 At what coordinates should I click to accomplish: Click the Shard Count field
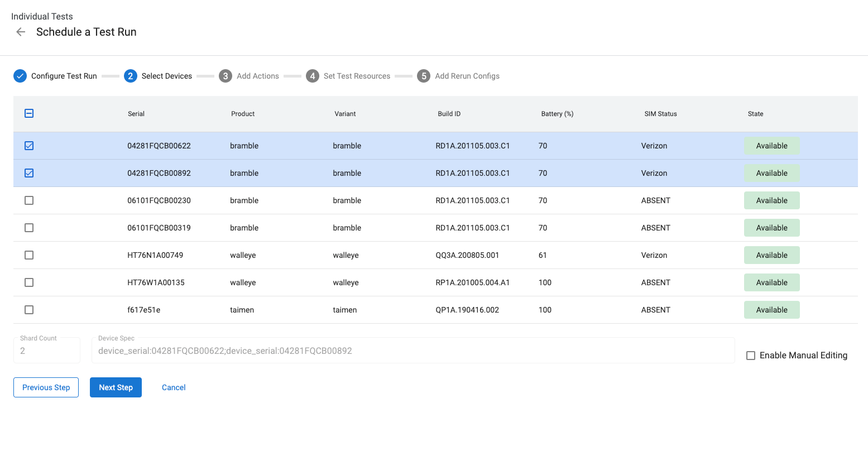47,351
